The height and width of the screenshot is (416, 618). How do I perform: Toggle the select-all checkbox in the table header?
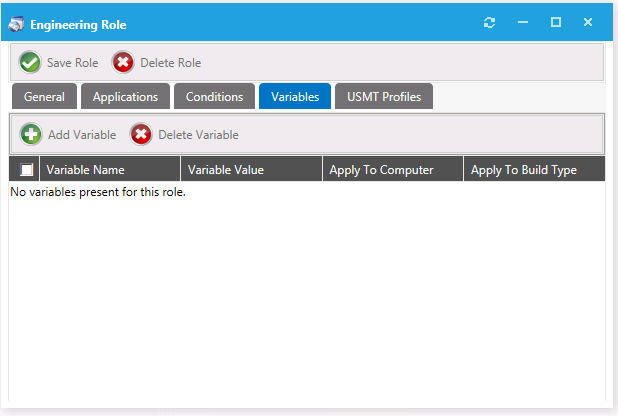click(26, 170)
